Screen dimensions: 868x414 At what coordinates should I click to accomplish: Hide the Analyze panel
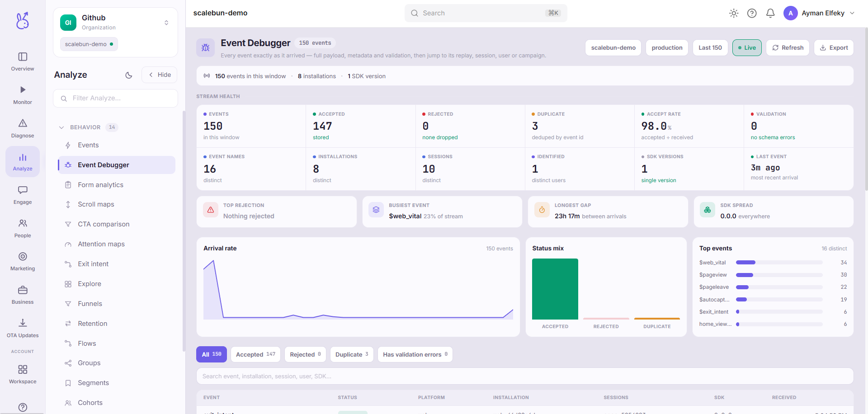[x=159, y=75]
